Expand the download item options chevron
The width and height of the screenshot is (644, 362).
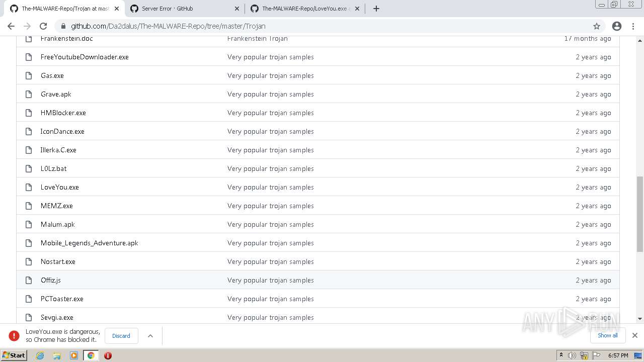[x=150, y=336]
